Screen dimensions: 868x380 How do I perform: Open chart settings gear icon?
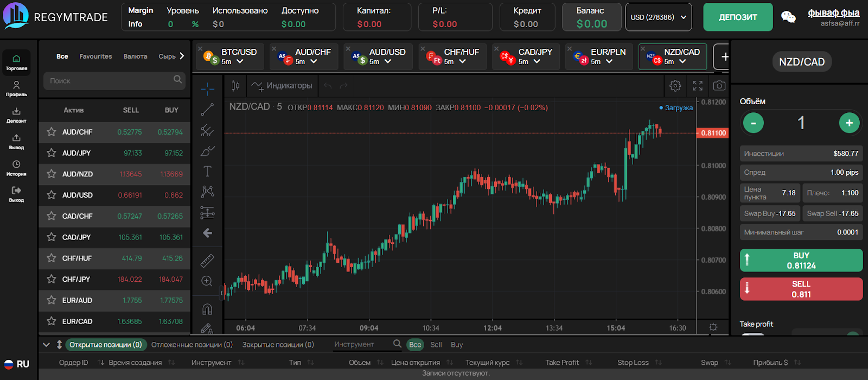click(675, 86)
